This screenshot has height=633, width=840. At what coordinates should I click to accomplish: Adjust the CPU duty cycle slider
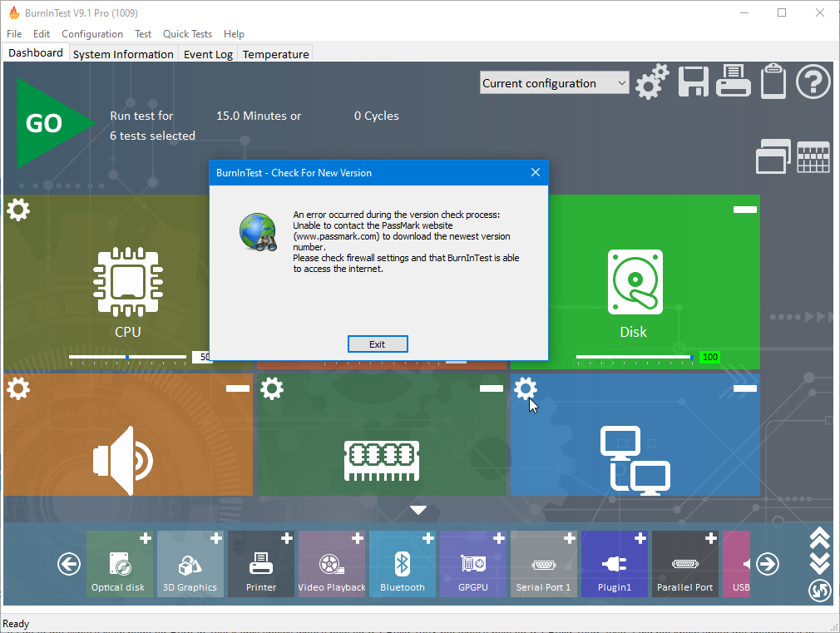[127, 357]
